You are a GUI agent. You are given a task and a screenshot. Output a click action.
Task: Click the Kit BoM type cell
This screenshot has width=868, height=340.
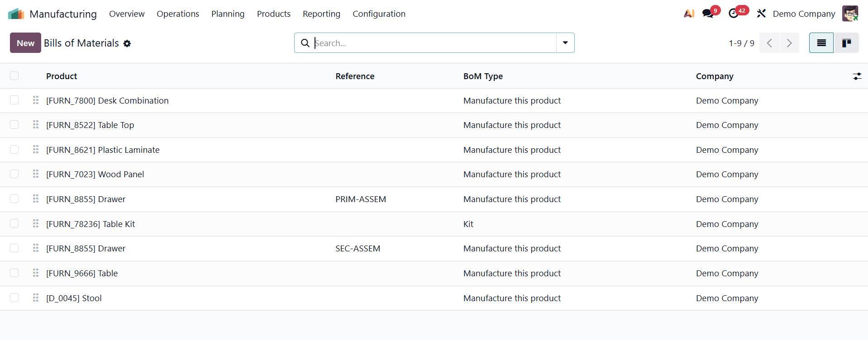tap(468, 224)
